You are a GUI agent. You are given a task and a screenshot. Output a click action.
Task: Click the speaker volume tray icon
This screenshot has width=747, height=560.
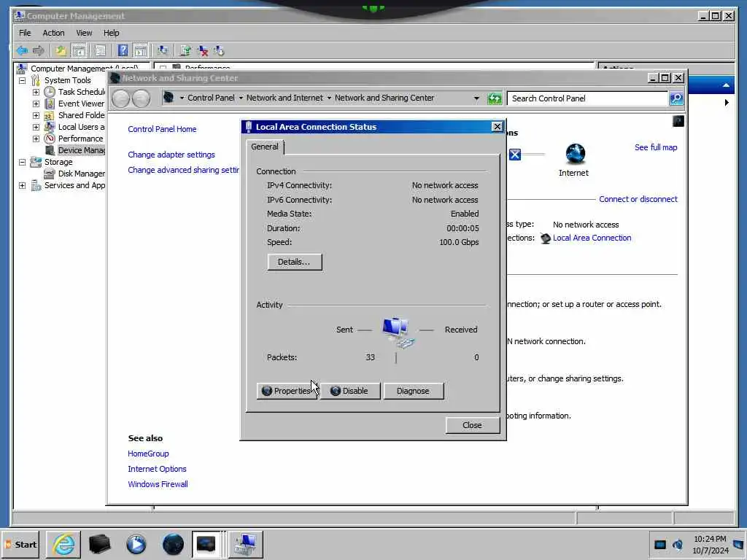(677, 545)
